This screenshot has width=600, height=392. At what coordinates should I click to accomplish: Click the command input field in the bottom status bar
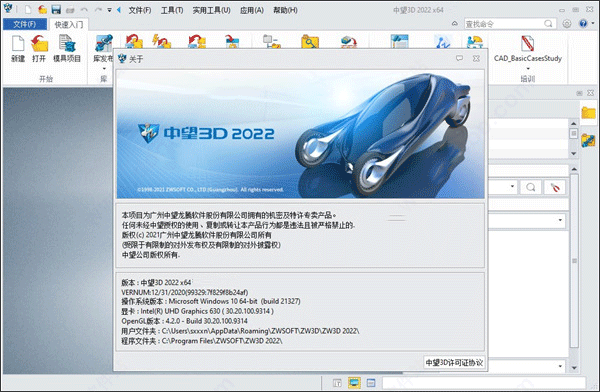point(484,383)
